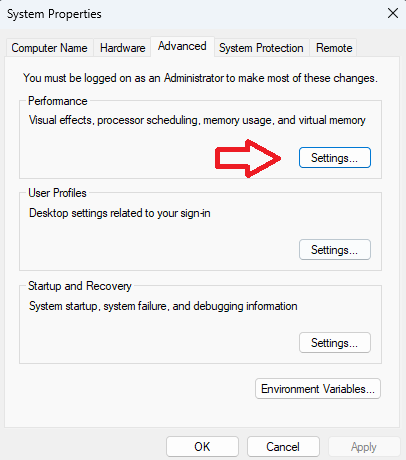
Task: Dismiss dialog with Cancel button
Action: coord(283,447)
